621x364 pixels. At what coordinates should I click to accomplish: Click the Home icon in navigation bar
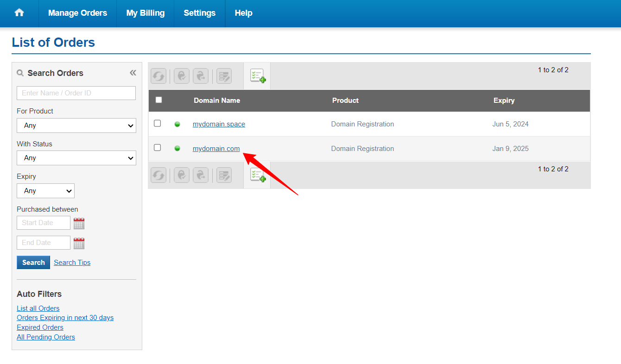pos(19,13)
